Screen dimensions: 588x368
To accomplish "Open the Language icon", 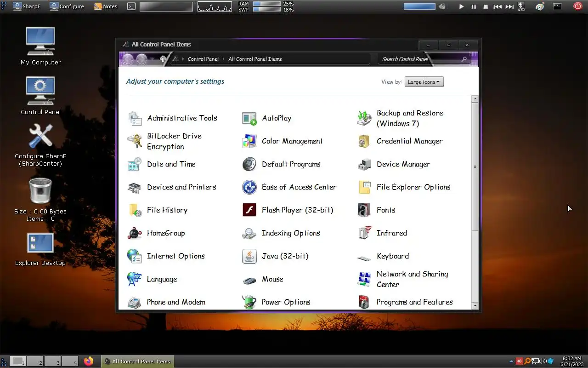I will pos(135,279).
